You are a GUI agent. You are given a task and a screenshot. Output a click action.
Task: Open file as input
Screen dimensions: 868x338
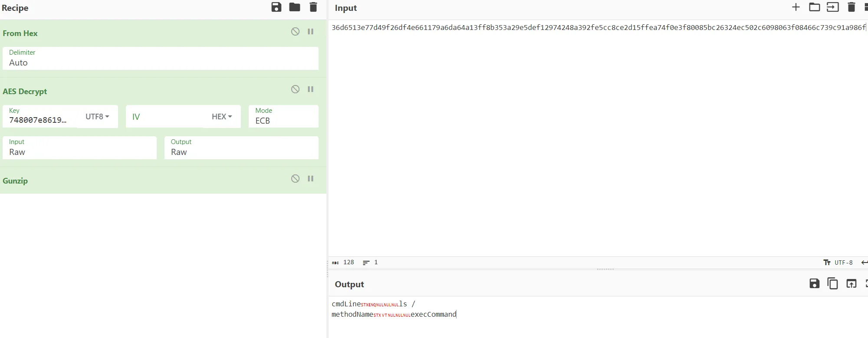(x=832, y=7)
